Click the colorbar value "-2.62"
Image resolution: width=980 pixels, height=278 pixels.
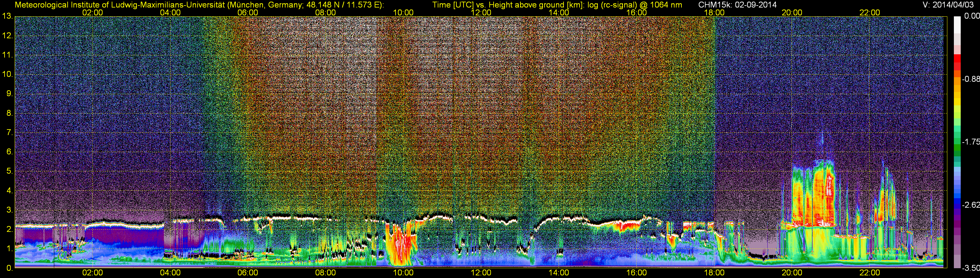point(971,205)
